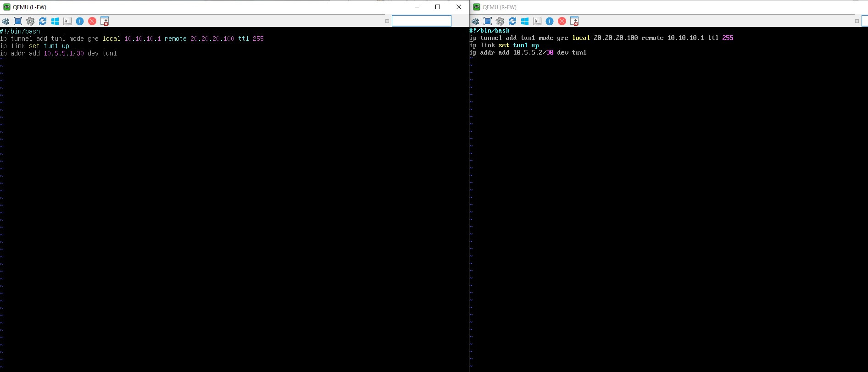Click 'ip link set tun1 up' in L-FW
Viewport: 868px width, 372px height.
coord(35,46)
